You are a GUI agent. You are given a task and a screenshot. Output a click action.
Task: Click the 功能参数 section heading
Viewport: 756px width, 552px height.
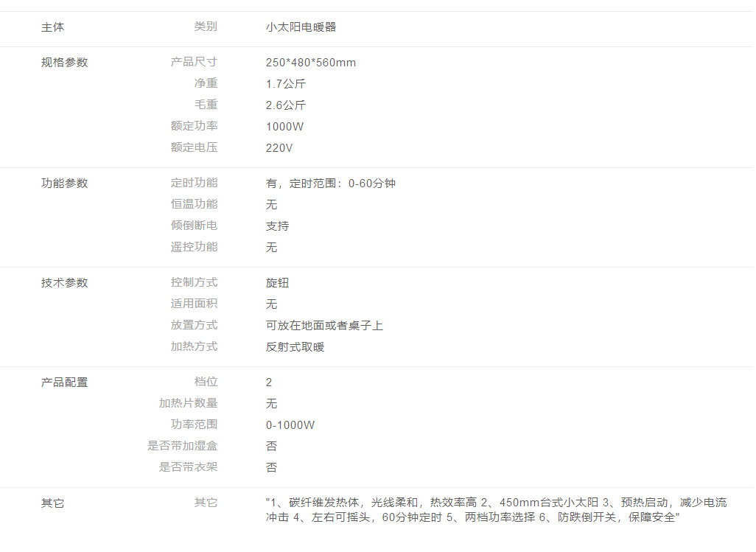pyautogui.click(x=64, y=184)
